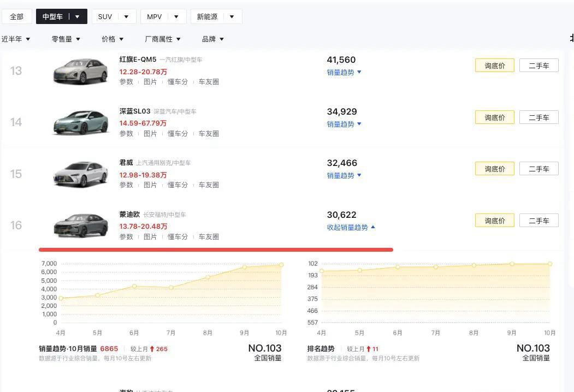
Task: Select the 中型车 category tab
Action: pyautogui.click(x=52, y=16)
